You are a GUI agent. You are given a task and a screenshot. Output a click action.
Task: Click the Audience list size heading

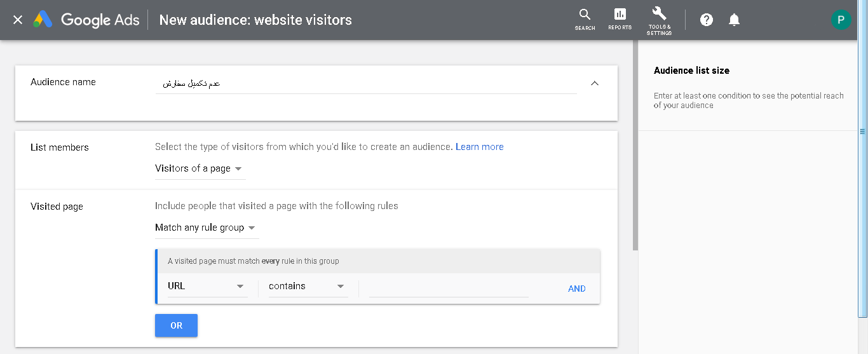coord(691,71)
